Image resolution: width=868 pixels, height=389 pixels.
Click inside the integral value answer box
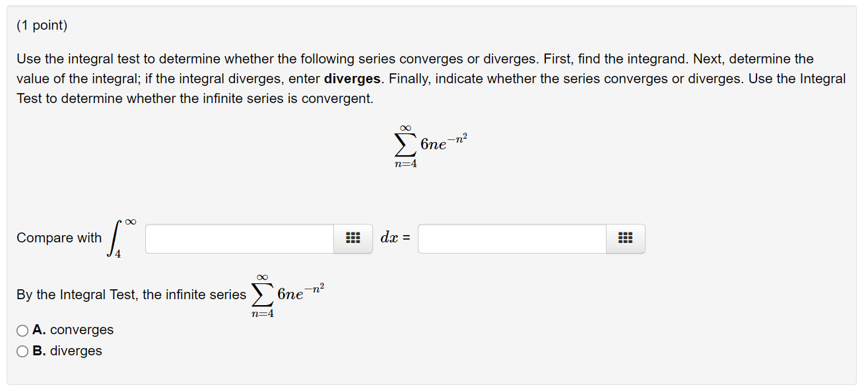pos(512,238)
